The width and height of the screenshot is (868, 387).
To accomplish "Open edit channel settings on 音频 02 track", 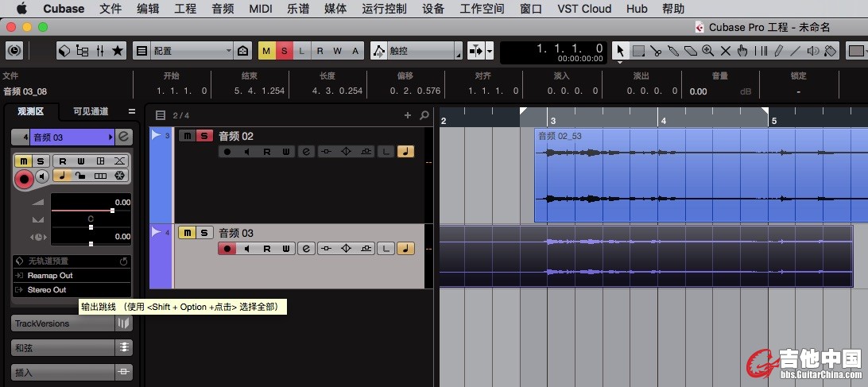I will [306, 151].
